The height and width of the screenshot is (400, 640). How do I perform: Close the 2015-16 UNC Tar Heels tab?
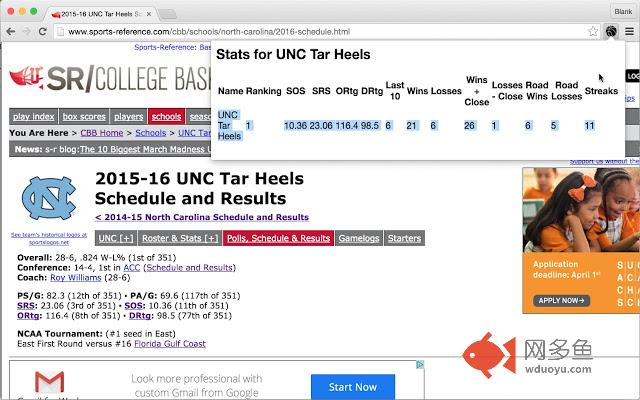pyautogui.click(x=149, y=14)
